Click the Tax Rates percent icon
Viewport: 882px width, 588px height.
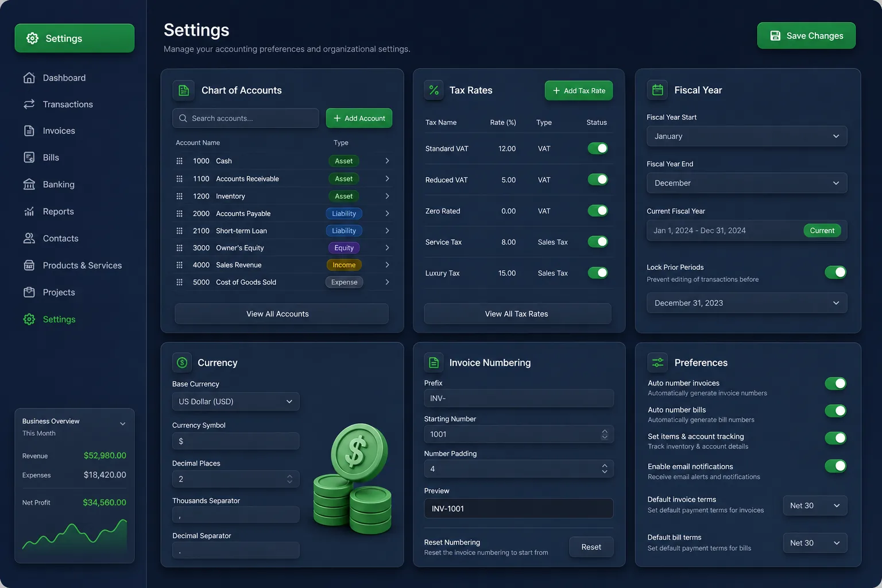point(434,90)
